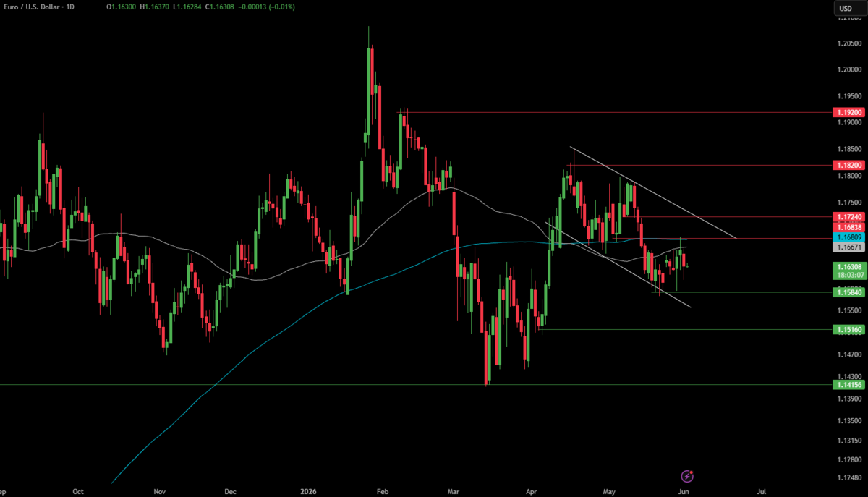The width and height of the screenshot is (868, 497).
Task: Open the USD currency selector
Action: [x=849, y=9]
